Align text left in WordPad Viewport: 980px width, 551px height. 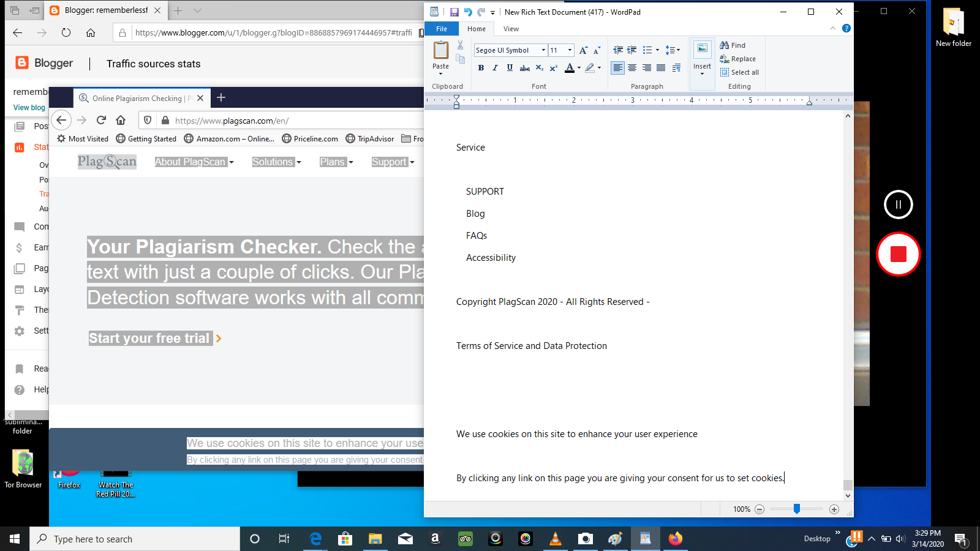tap(617, 68)
